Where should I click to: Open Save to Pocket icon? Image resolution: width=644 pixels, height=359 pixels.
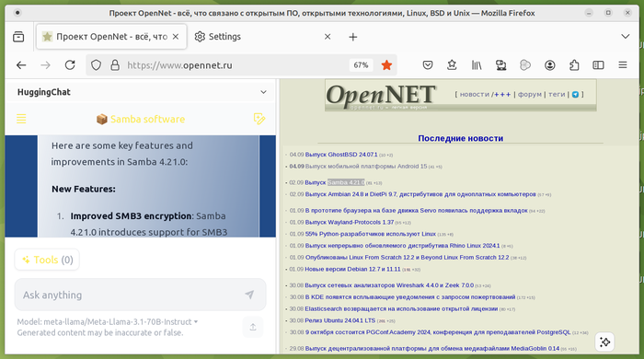(x=428, y=65)
